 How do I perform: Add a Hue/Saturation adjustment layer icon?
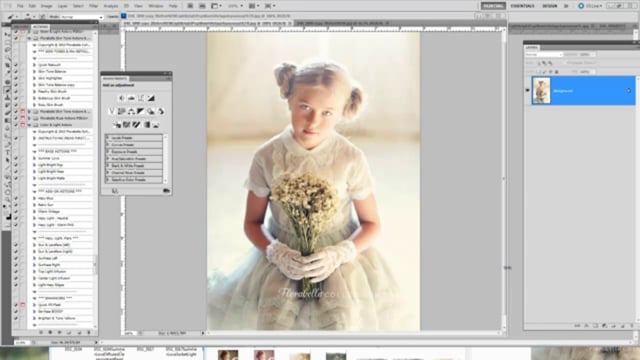click(x=121, y=111)
